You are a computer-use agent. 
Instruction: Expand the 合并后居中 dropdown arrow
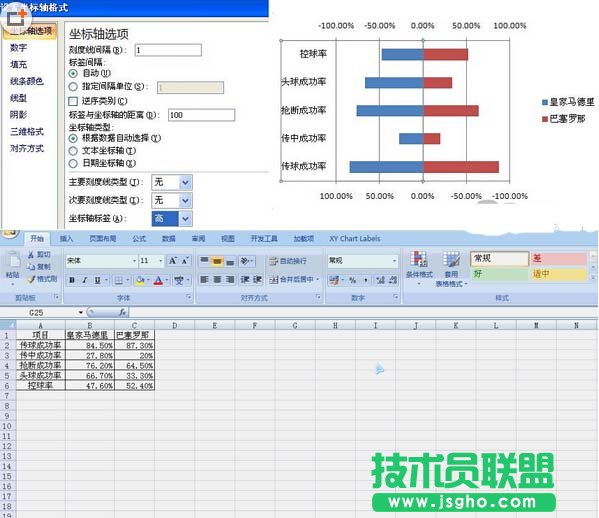pos(317,280)
